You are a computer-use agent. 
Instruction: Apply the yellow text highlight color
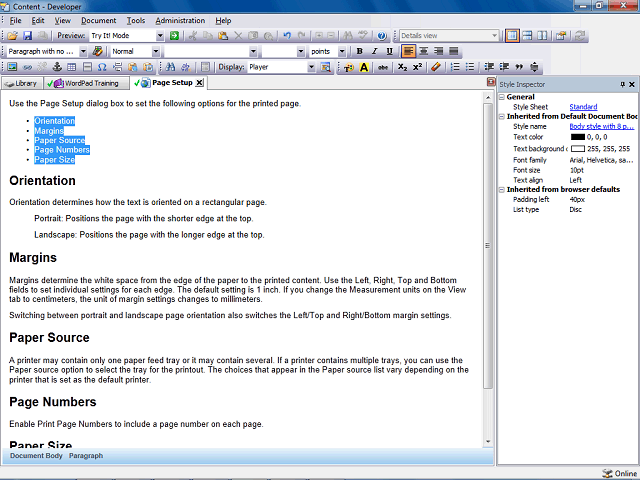coord(364,67)
